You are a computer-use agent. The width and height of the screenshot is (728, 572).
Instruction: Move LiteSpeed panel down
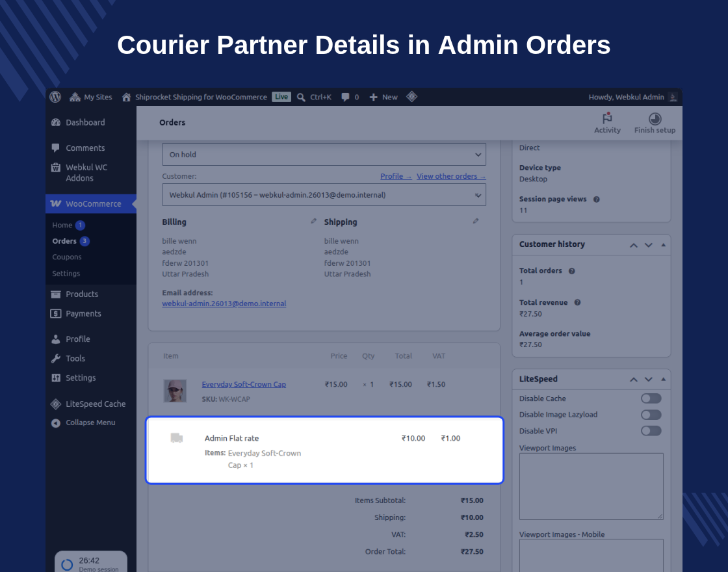pos(649,380)
